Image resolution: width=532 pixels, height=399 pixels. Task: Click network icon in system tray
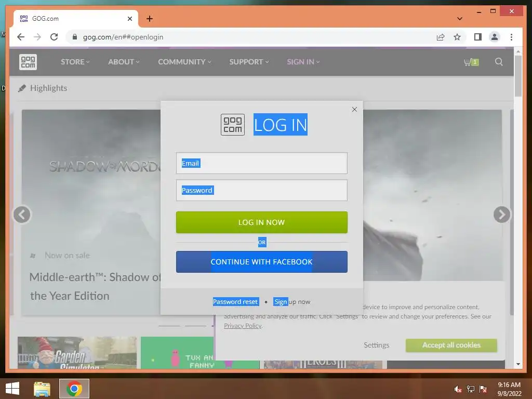coord(471,389)
